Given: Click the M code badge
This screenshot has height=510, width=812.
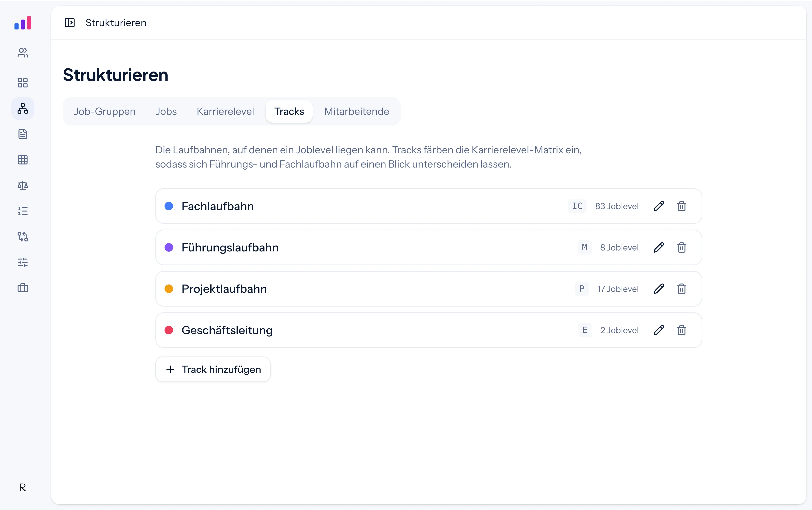Looking at the screenshot, I should (x=585, y=248).
